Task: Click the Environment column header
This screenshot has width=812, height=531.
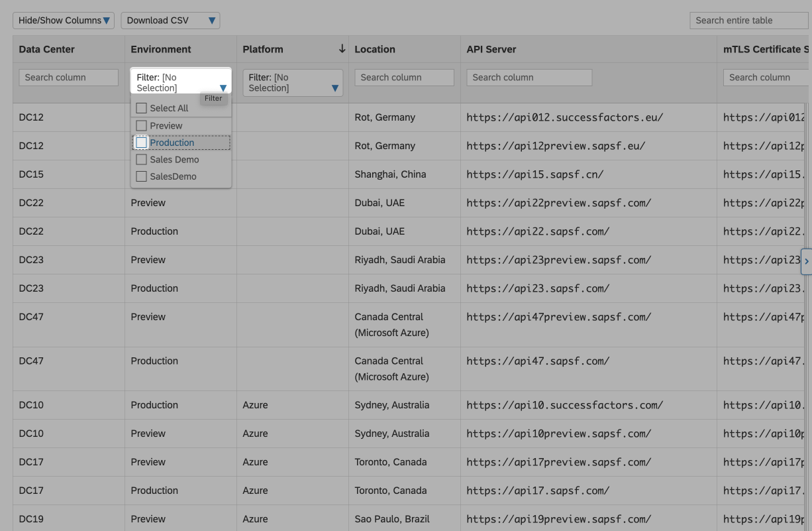Action: (x=161, y=49)
